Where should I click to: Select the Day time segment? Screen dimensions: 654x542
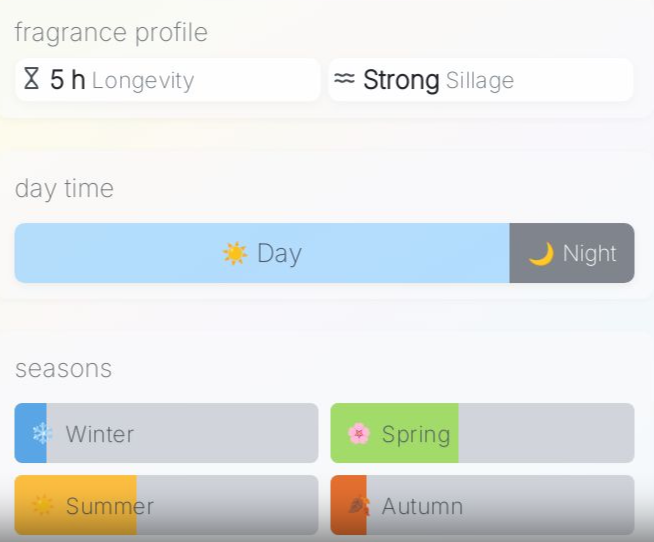(262, 253)
